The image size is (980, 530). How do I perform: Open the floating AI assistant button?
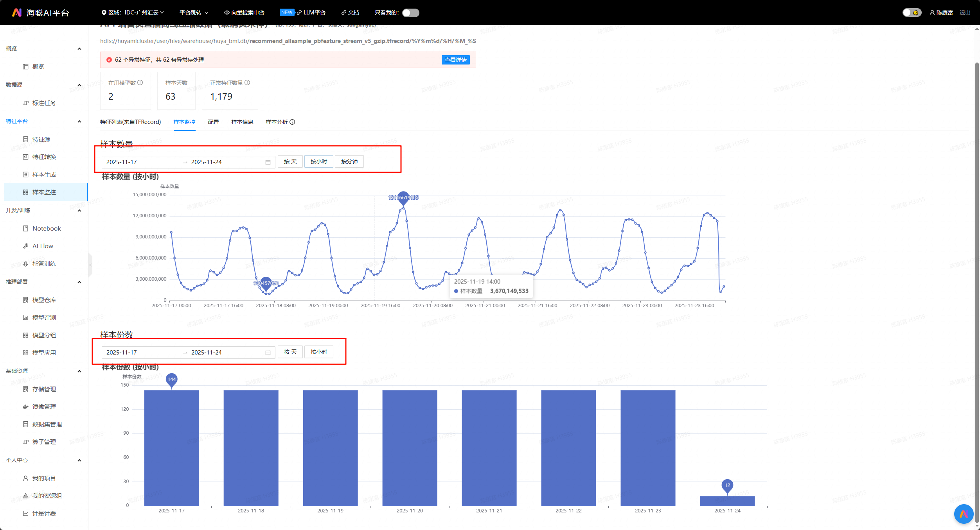click(964, 514)
